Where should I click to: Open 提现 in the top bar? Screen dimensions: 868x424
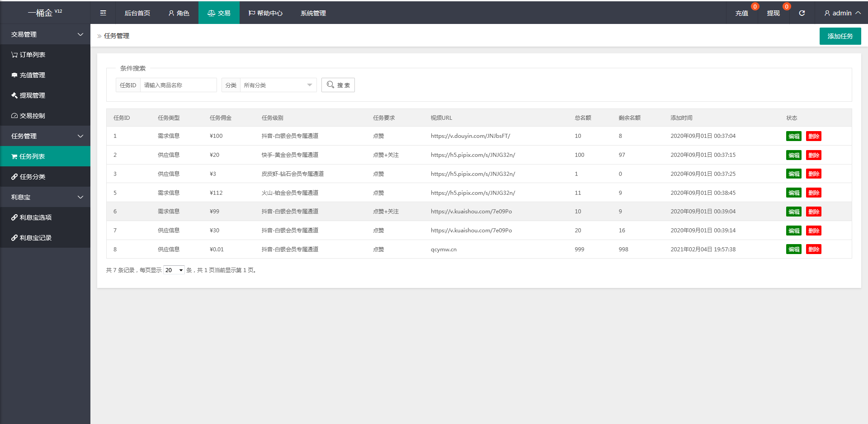774,13
